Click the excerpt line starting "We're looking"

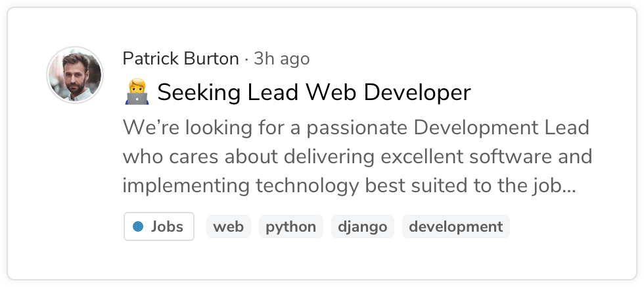(356, 128)
